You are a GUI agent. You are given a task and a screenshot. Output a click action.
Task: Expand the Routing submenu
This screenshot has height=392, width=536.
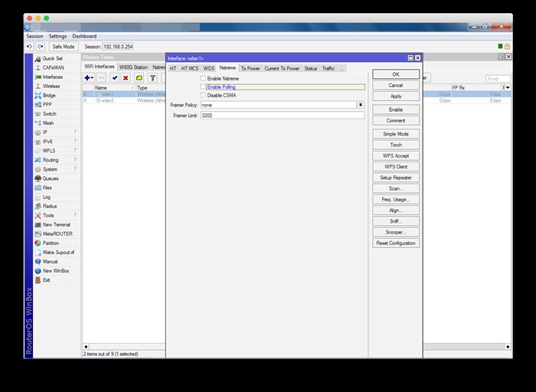pos(76,159)
